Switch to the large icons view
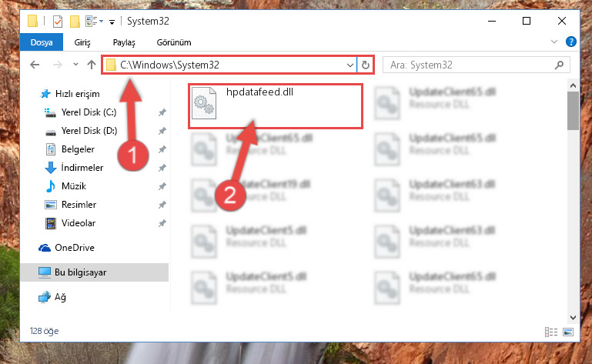Image resolution: width=592 pixels, height=364 pixels. click(568, 332)
